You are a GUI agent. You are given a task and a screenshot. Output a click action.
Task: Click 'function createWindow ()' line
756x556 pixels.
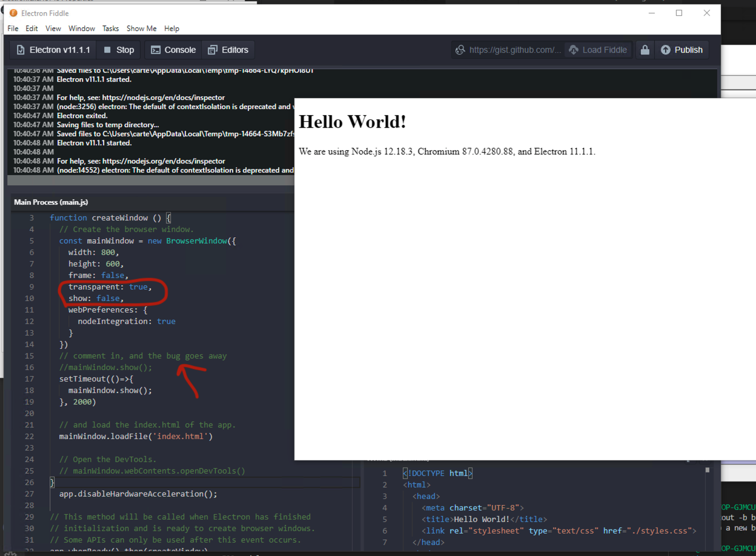[x=111, y=217]
